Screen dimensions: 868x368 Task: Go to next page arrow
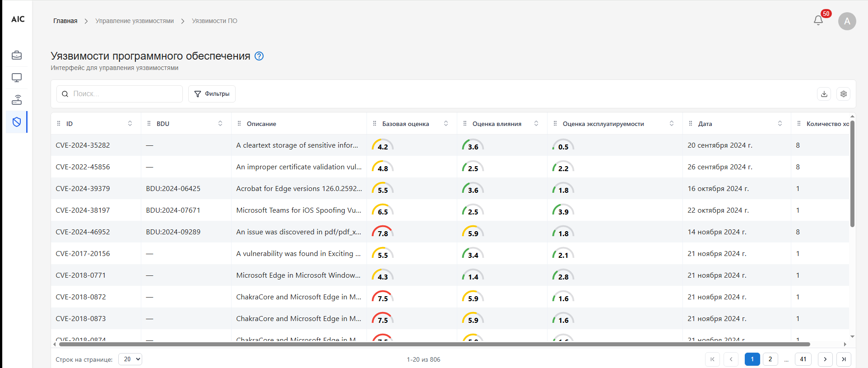825,359
